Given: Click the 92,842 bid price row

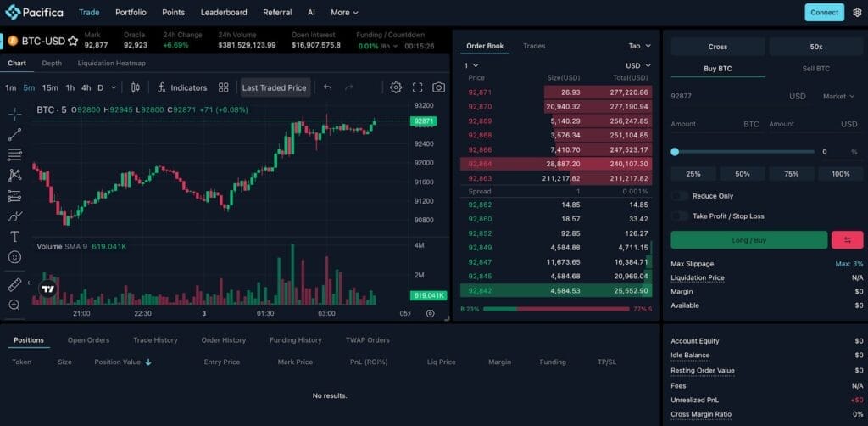Looking at the screenshot, I should click(x=556, y=290).
